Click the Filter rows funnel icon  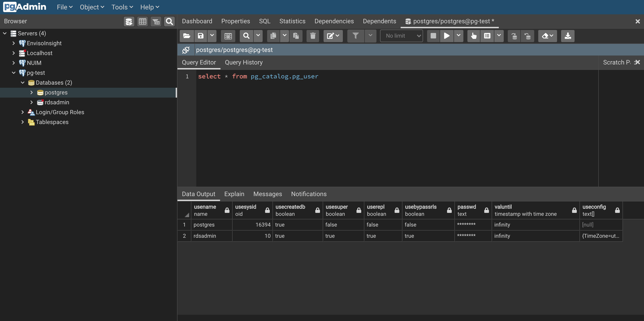pyautogui.click(x=355, y=36)
